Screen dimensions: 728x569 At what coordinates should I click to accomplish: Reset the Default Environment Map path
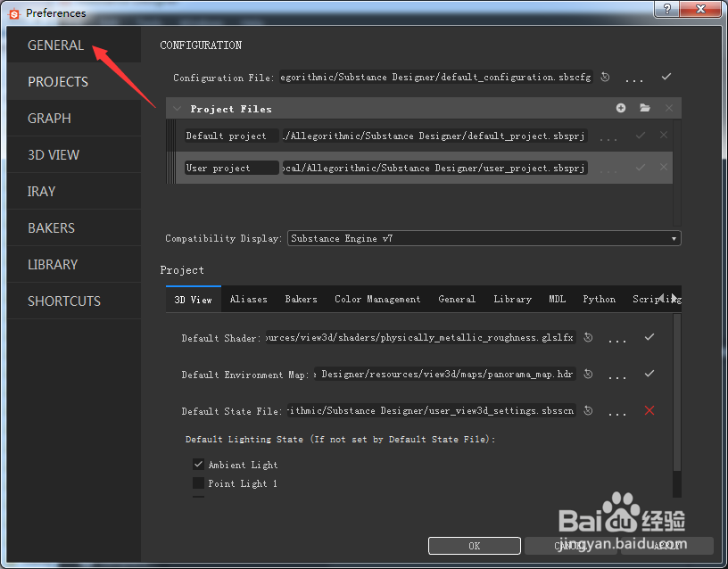(588, 374)
